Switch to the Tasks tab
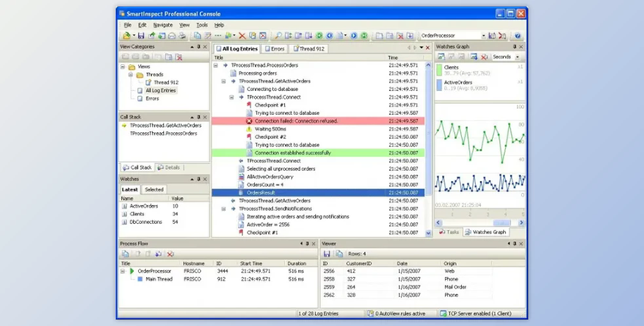644x326 pixels. click(x=449, y=232)
